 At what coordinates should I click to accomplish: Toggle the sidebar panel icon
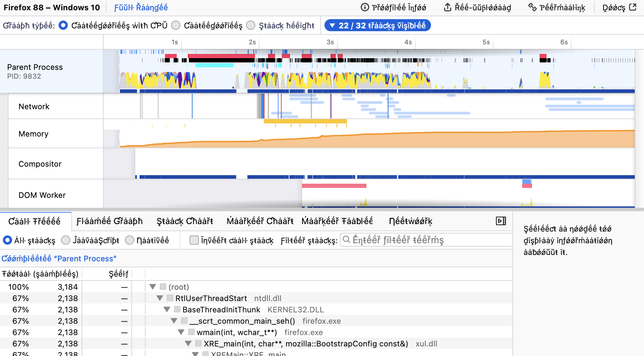(x=501, y=221)
